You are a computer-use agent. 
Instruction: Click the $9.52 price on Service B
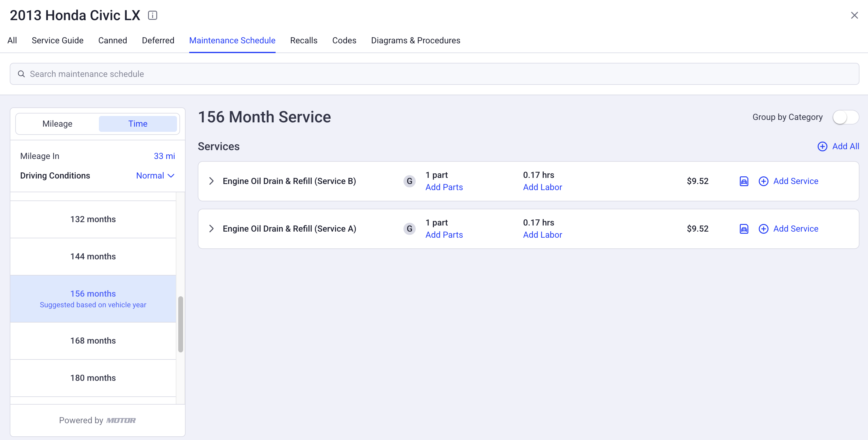click(x=697, y=181)
